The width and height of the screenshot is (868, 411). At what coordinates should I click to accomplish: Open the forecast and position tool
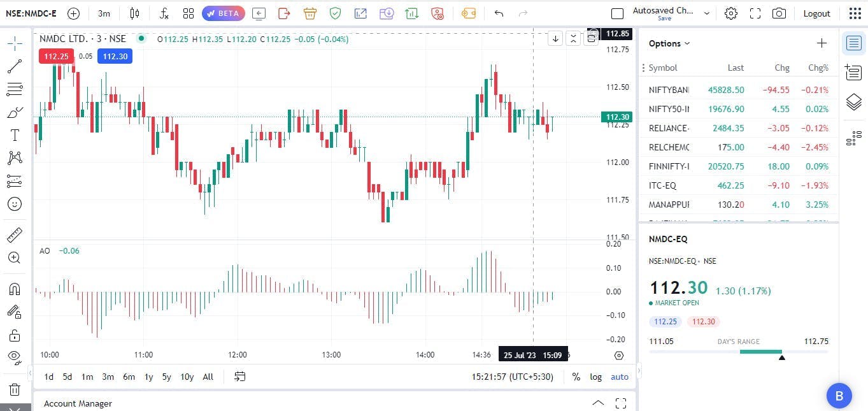coord(15,181)
